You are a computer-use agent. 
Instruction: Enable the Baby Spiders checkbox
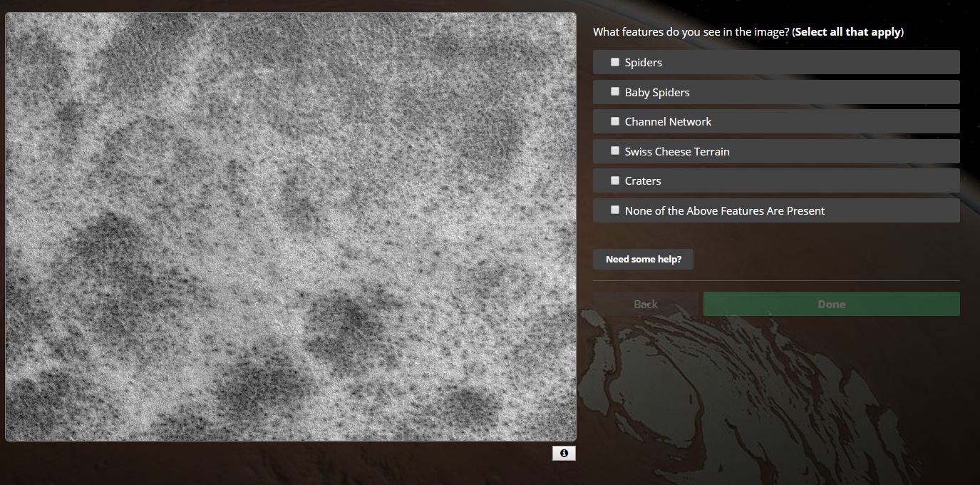[x=615, y=92]
